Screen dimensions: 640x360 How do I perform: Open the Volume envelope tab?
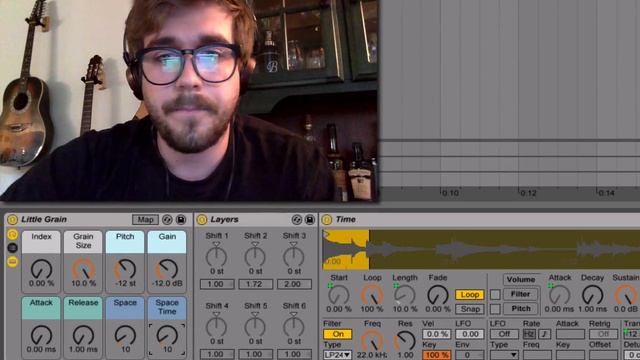521,280
